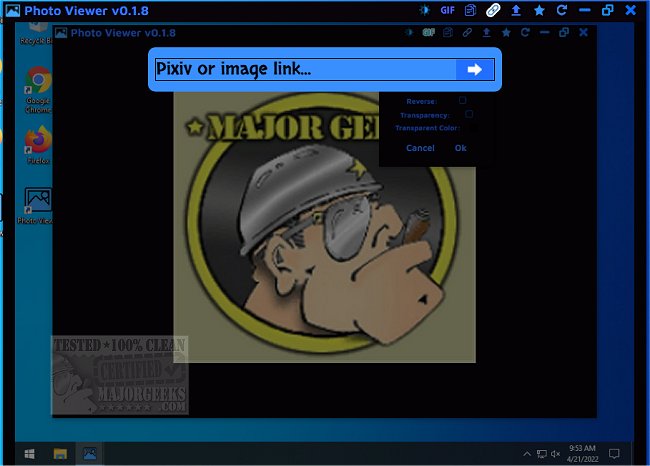Select the Firefox desktop shortcut

[38, 145]
